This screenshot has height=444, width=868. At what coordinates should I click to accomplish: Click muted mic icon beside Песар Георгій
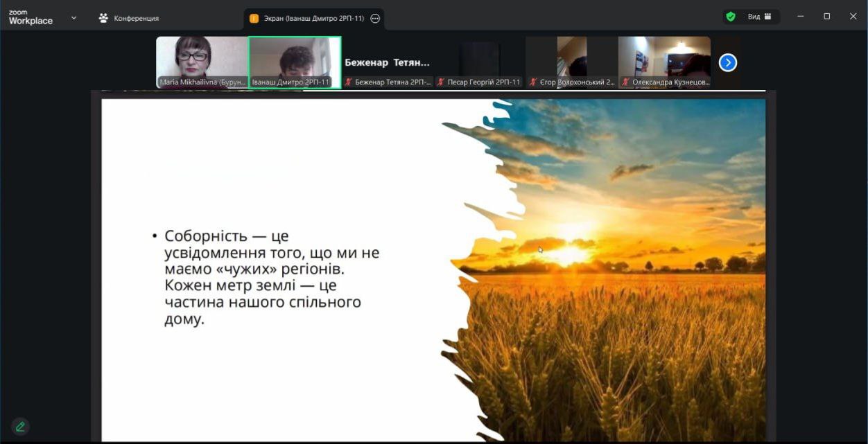[441, 82]
